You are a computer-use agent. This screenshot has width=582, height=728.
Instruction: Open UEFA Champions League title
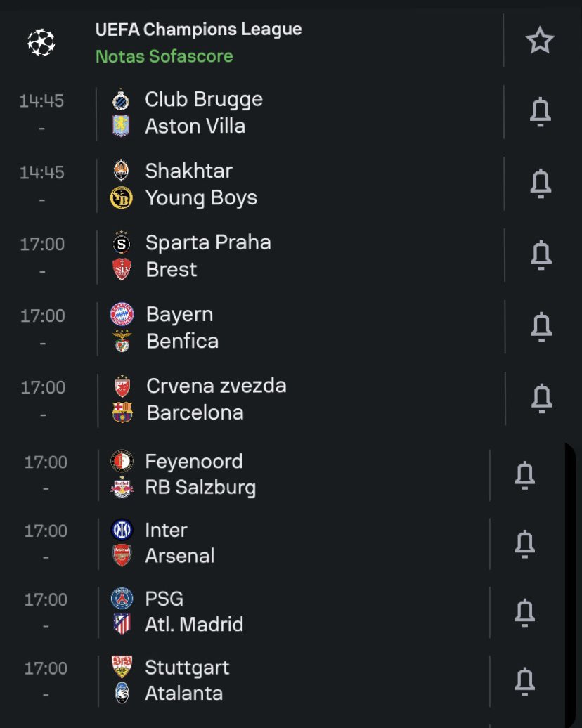click(x=198, y=30)
